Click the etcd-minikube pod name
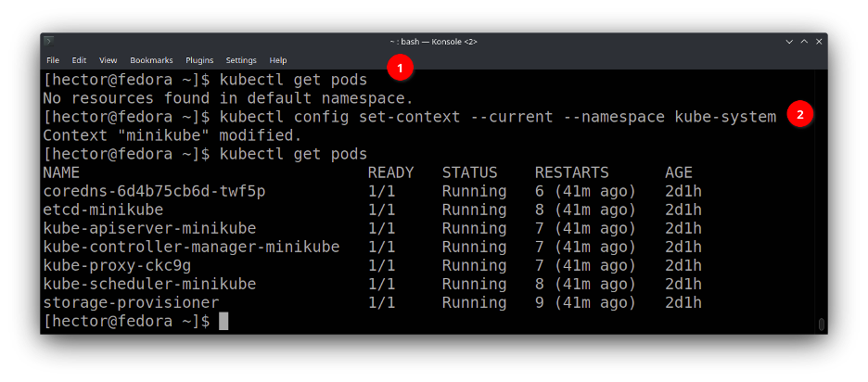868x382 pixels. (103, 210)
